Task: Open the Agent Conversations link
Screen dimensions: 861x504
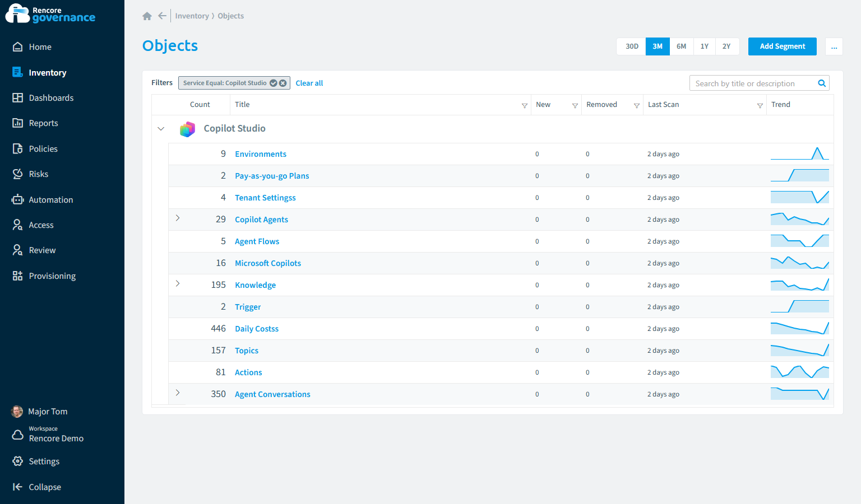Action: click(x=272, y=394)
